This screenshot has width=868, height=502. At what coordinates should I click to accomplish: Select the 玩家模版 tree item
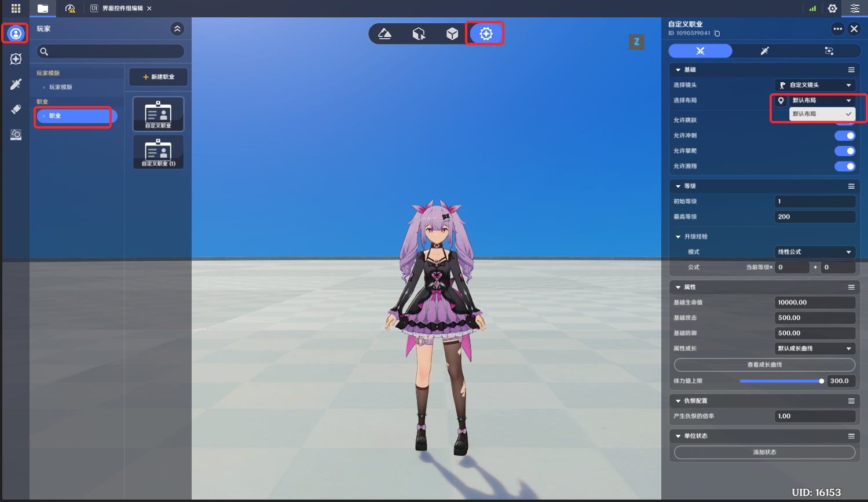[x=61, y=87]
